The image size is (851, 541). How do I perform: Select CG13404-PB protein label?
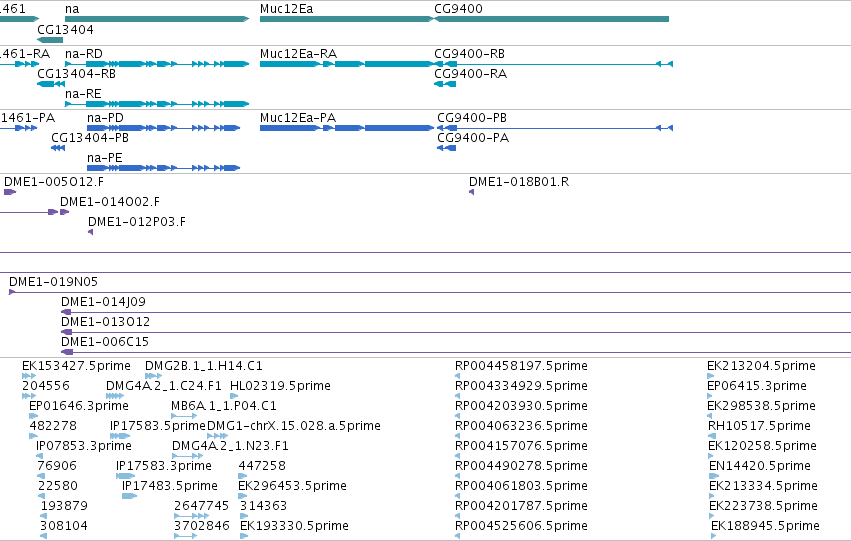coord(90,138)
